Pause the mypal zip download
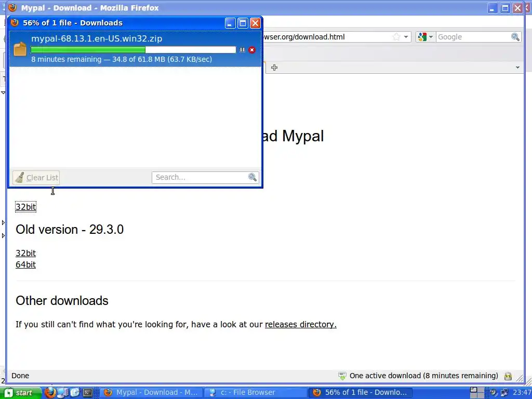532x399 pixels. [x=242, y=50]
